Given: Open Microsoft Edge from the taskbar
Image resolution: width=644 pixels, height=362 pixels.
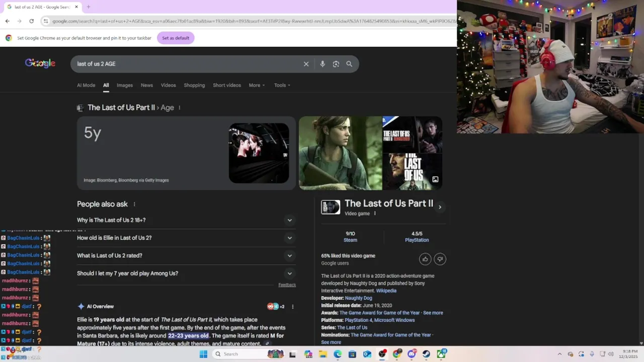Looking at the screenshot, I should point(338,354).
